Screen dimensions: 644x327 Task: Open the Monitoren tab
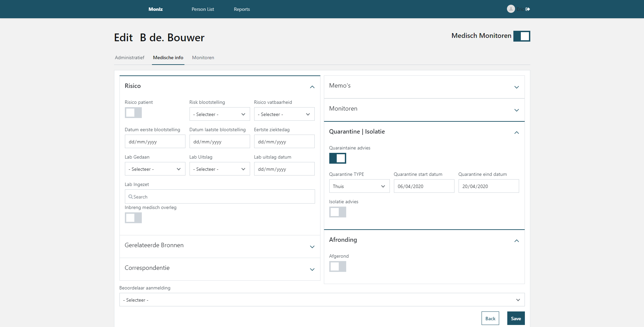pos(203,57)
